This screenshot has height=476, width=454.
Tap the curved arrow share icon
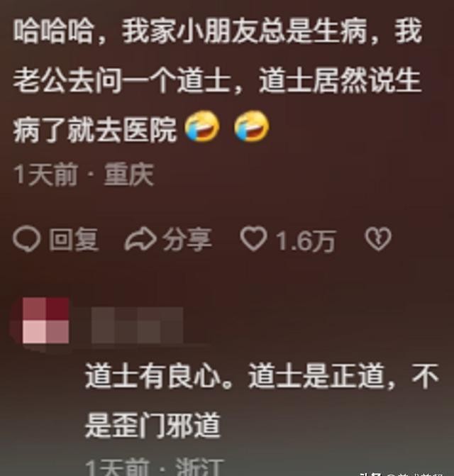click(140, 240)
